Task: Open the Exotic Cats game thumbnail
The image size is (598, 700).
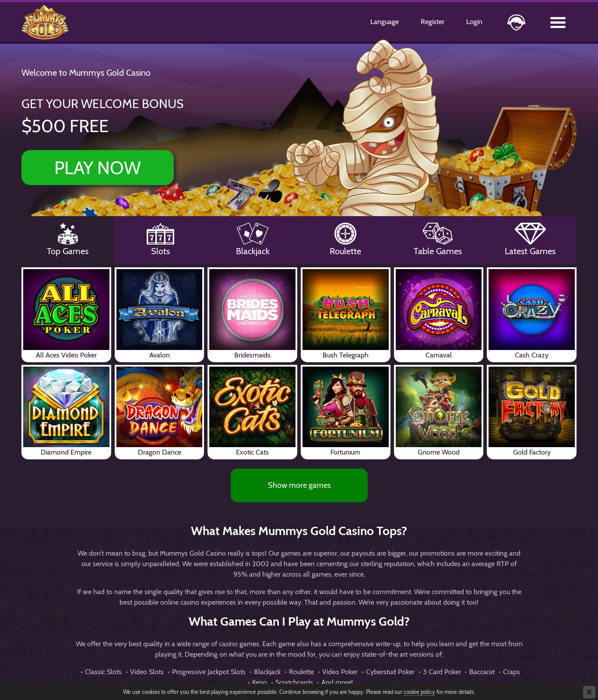Action: click(x=252, y=412)
